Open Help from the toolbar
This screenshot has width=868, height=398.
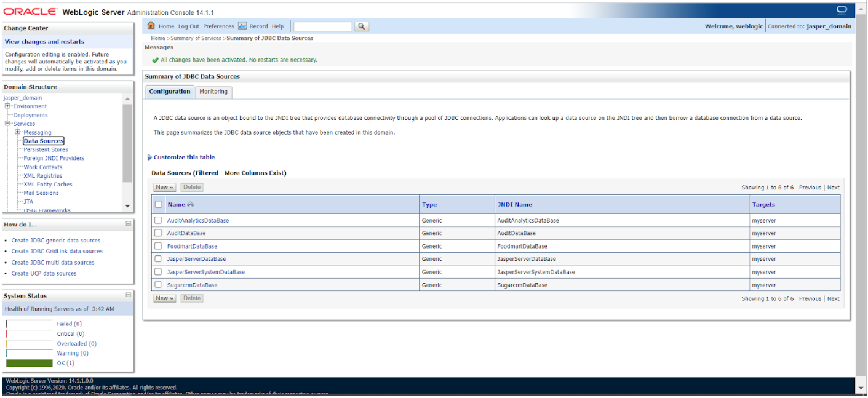tap(278, 26)
